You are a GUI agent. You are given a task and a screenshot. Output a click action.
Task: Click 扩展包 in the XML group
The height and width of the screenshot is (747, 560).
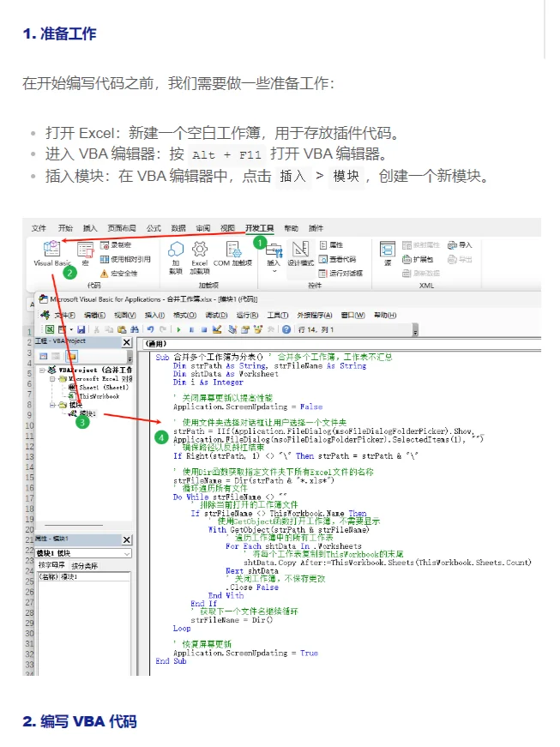(417, 259)
